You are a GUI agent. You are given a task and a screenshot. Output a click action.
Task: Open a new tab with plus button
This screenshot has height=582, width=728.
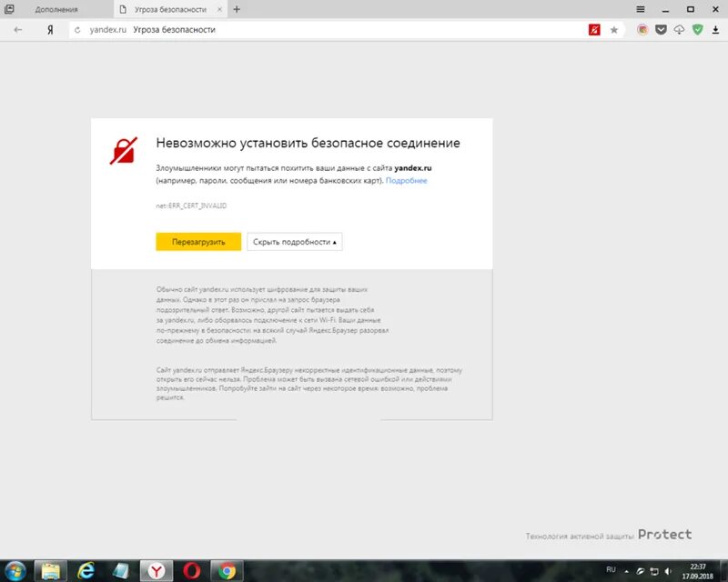pos(237,9)
